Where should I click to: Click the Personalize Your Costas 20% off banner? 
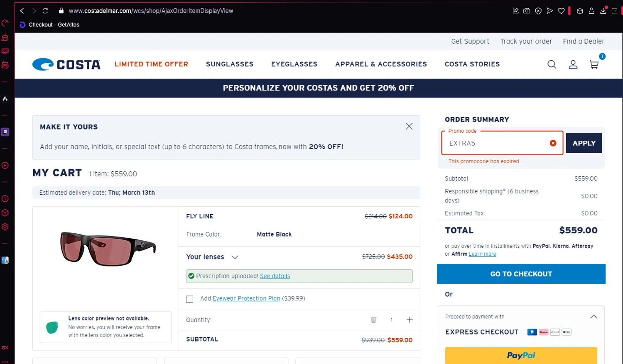pyautogui.click(x=319, y=88)
